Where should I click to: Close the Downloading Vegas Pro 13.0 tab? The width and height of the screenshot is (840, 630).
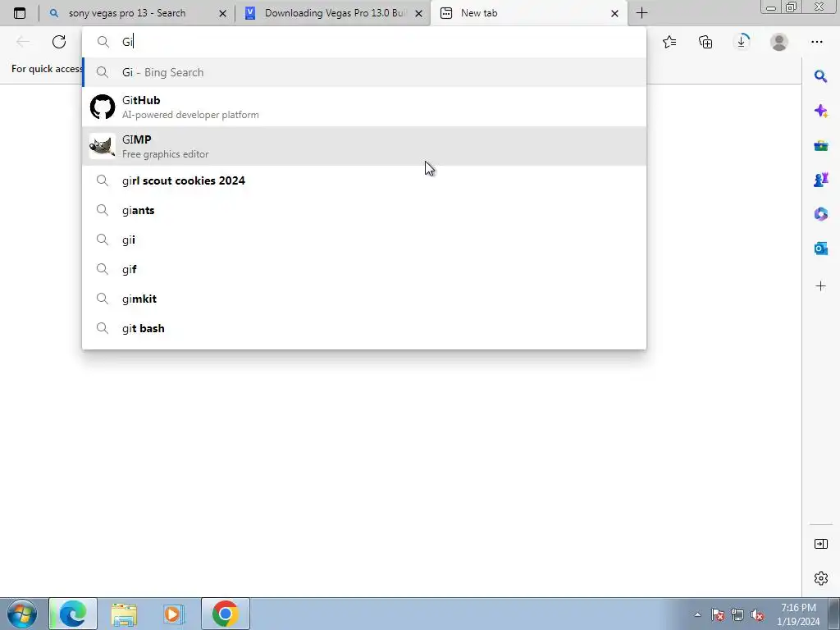click(419, 13)
